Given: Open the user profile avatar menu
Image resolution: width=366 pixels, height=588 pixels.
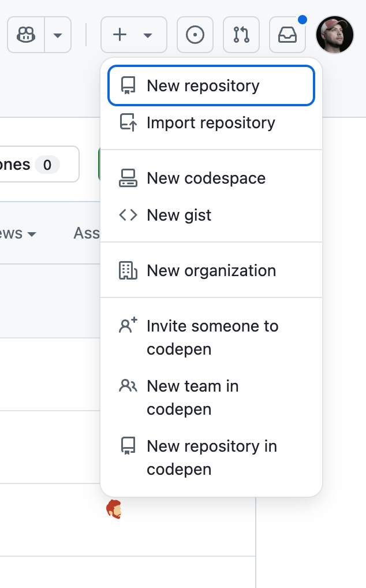Looking at the screenshot, I should [x=335, y=35].
